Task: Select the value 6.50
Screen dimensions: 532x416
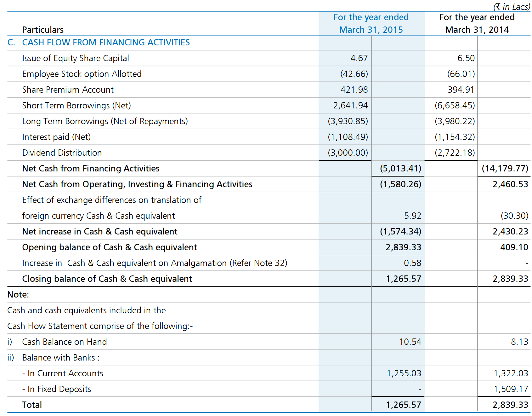Action: click(x=466, y=58)
